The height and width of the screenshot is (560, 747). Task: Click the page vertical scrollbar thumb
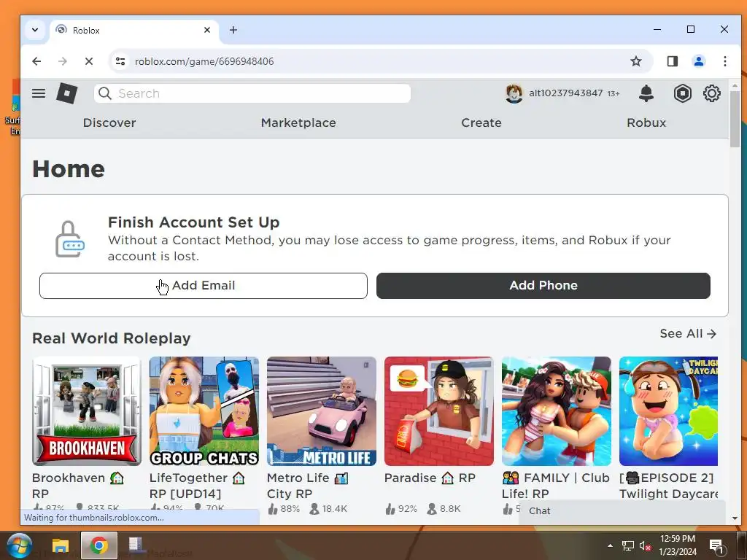point(735,119)
